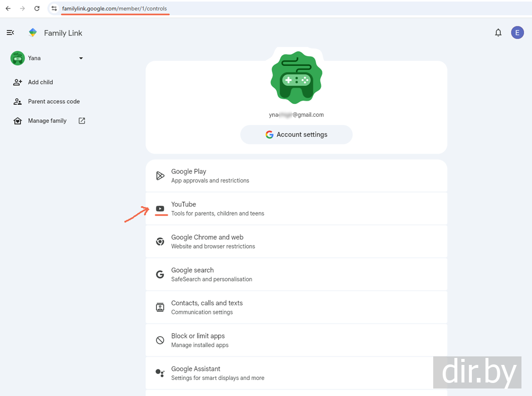Open Google Play app approvals
This screenshot has width=532, height=396.
[x=296, y=175]
